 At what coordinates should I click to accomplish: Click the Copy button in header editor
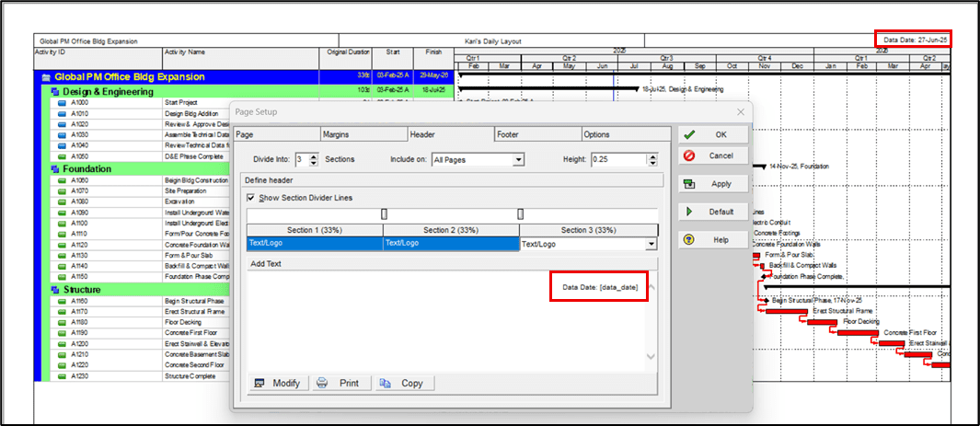402,383
